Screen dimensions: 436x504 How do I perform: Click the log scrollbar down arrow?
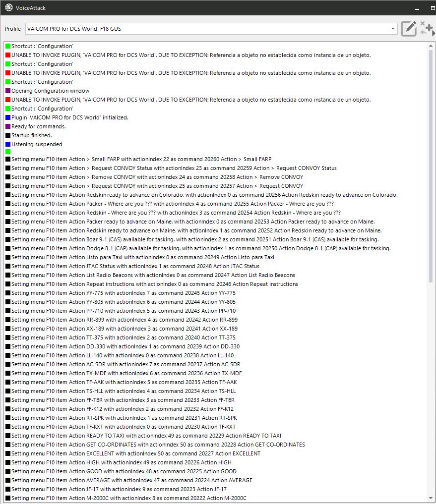click(x=431, y=498)
